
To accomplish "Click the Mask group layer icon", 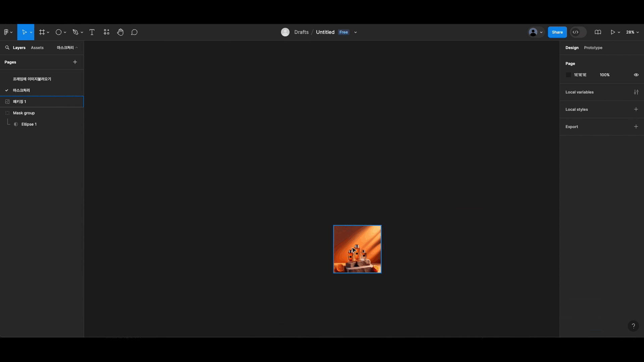I will pyautogui.click(x=7, y=113).
